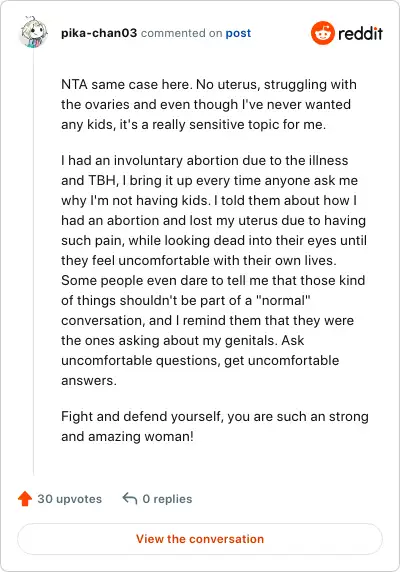Click the line "I had an involuntary abortion"
Image resolution: width=400 pixels, height=572 pixels.
(205, 161)
